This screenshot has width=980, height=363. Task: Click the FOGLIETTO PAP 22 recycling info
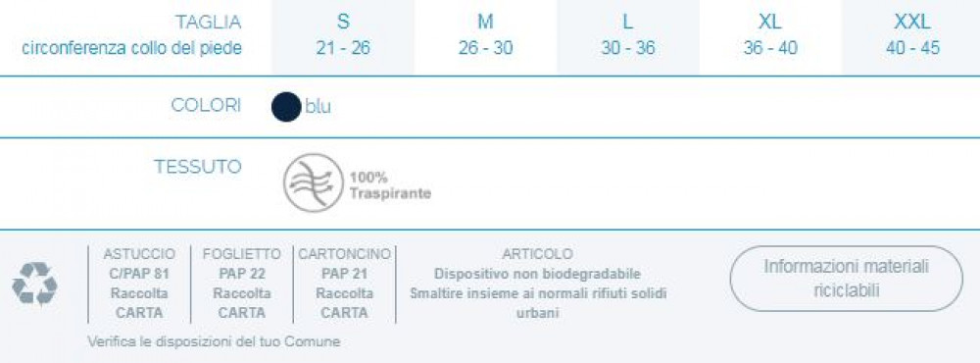[x=242, y=283]
